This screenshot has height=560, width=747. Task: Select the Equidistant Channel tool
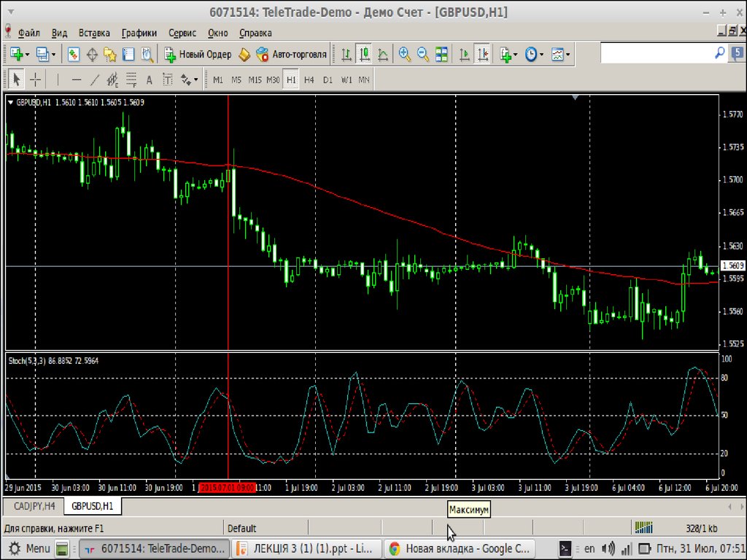point(112,79)
